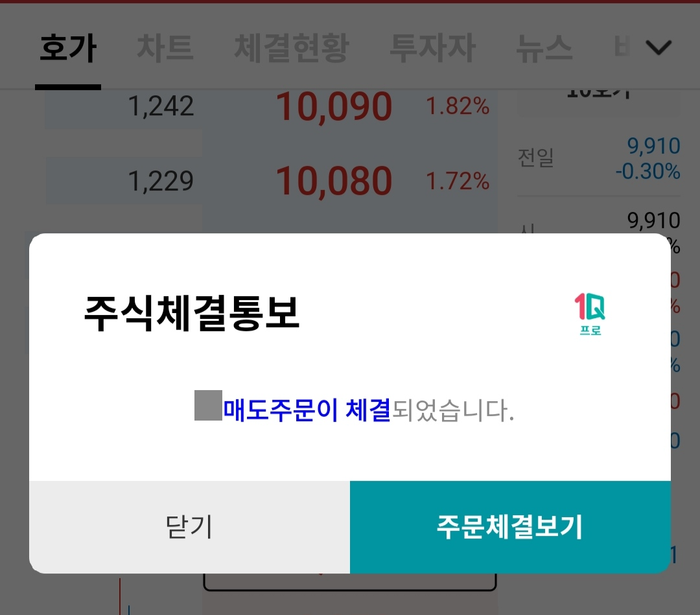Click the 주식체결통보 dialog title

[x=191, y=313]
